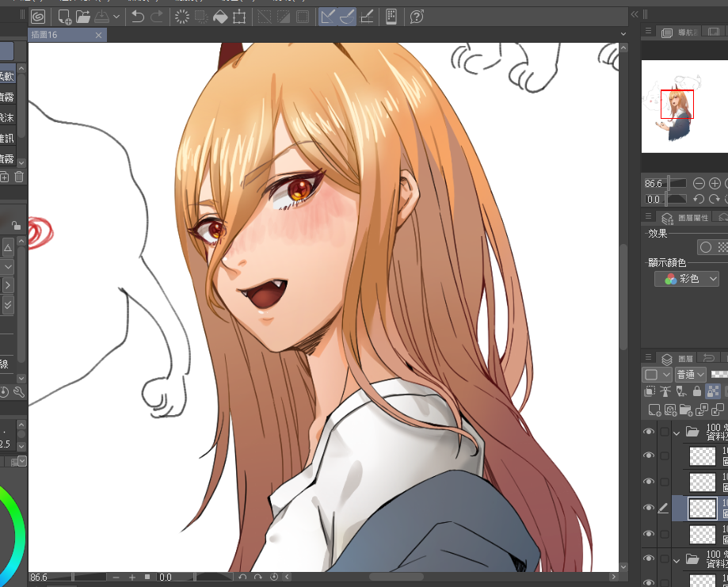Delete sub tool with trash icon

click(x=19, y=177)
